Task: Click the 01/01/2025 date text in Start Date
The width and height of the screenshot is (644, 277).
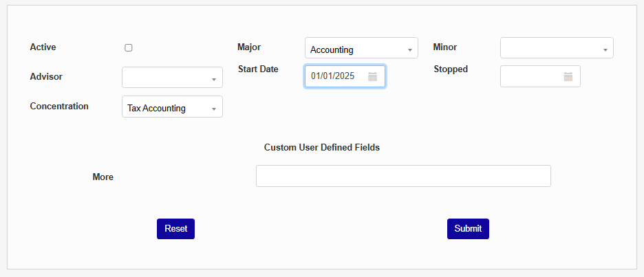Action: click(x=333, y=76)
